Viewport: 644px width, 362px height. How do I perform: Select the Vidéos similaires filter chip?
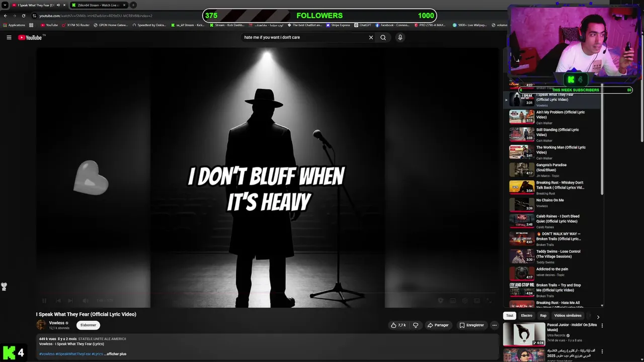[568, 316]
